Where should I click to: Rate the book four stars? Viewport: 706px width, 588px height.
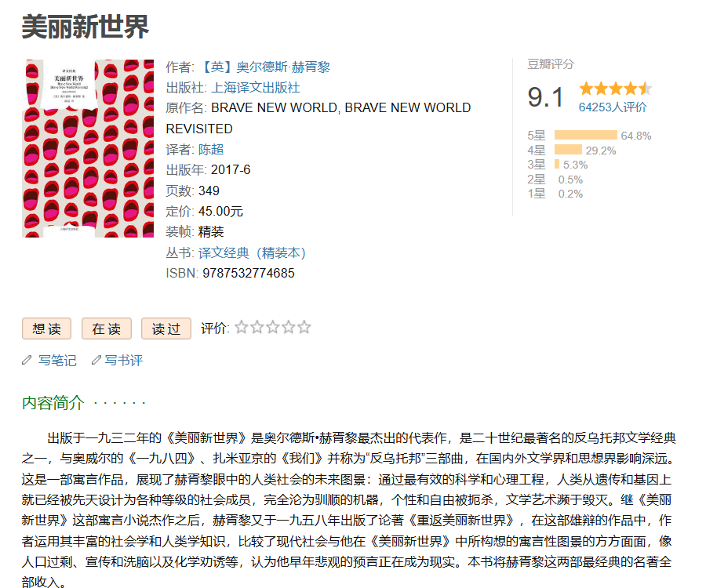pos(289,327)
